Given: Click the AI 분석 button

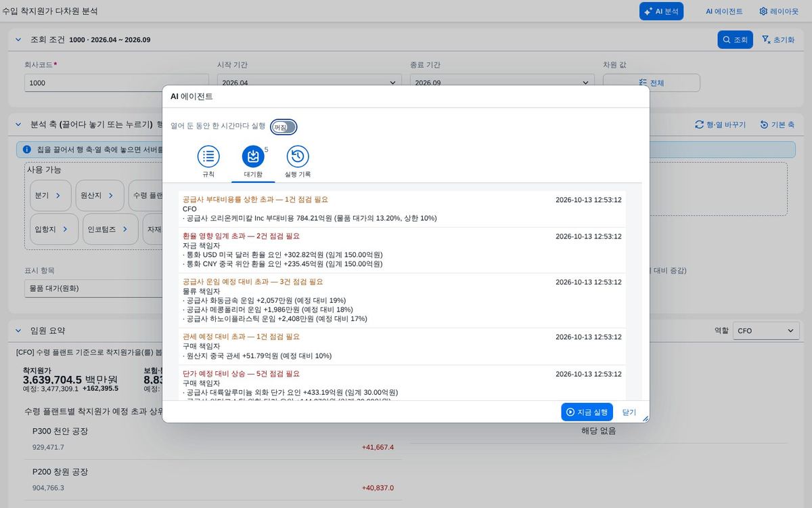Looking at the screenshot, I should click(x=661, y=11).
